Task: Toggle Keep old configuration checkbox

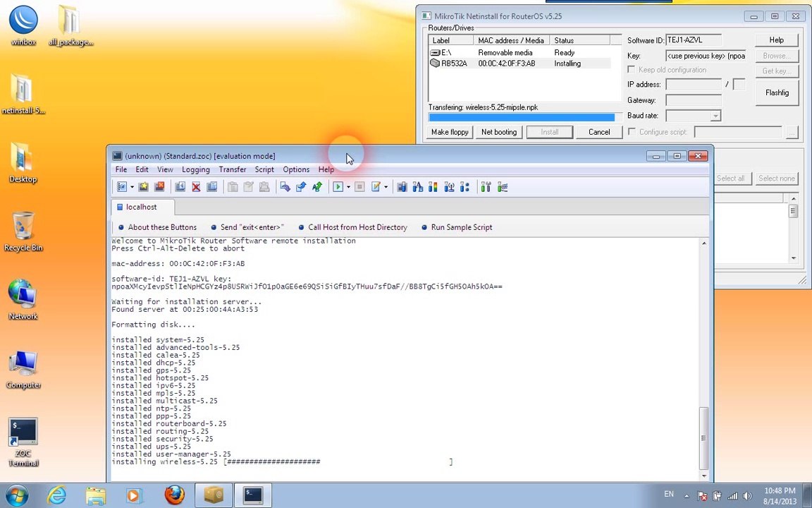Action: [632, 69]
